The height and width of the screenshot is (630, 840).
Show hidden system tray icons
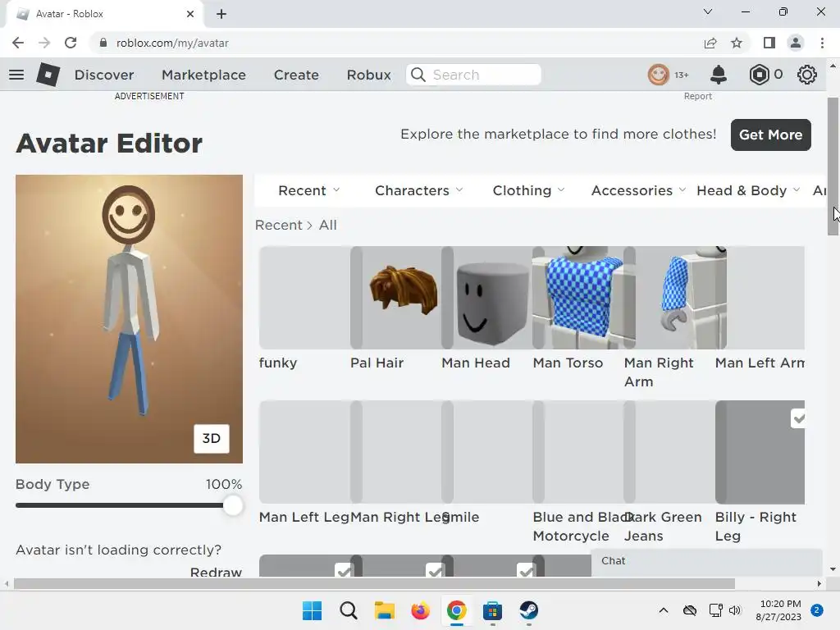(663, 610)
